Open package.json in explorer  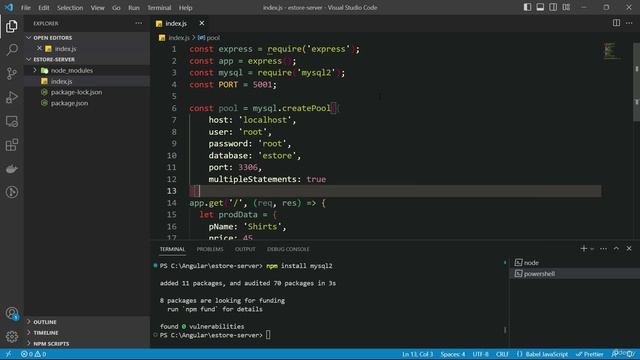point(69,103)
